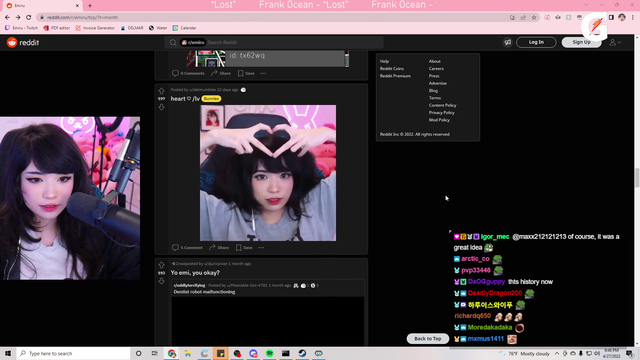Open Cortana circle icon in taskbar
This screenshot has height=360, width=640.
pyautogui.click(x=138, y=353)
